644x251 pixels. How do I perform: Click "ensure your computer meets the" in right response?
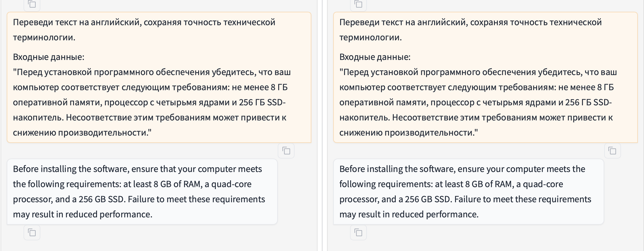pyautogui.click(x=521, y=169)
